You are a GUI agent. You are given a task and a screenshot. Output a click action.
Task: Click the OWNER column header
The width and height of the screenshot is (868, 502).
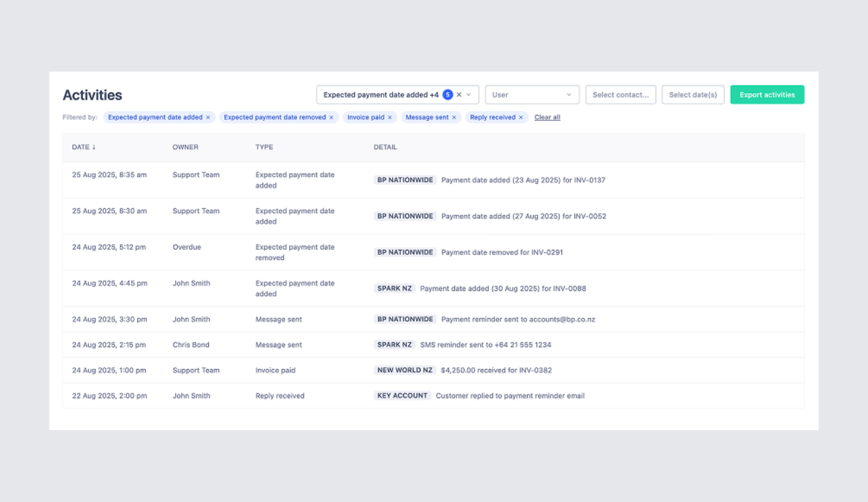[x=185, y=147]
